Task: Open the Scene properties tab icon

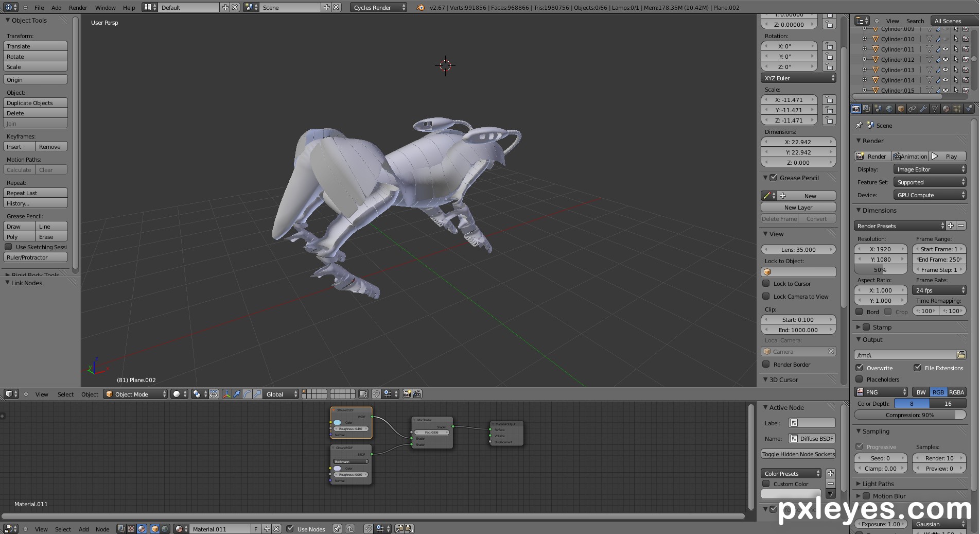Action: (878, 109)
